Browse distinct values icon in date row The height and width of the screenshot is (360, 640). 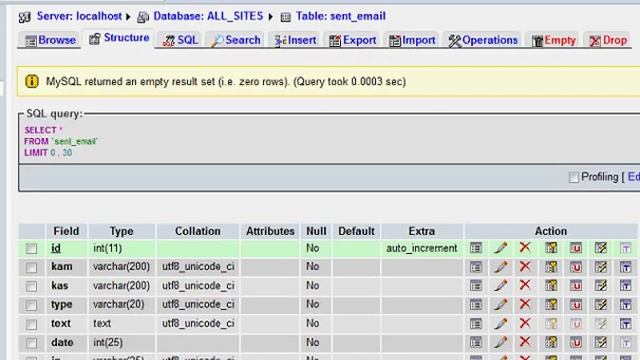(476, 342)
